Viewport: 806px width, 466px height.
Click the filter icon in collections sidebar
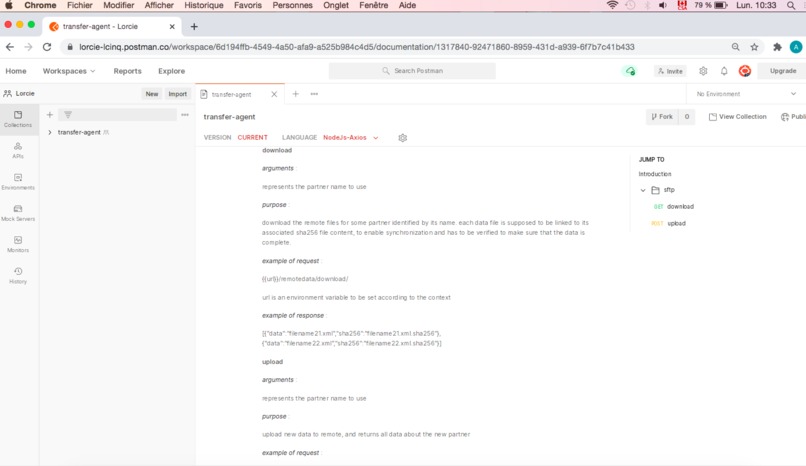tap(68, 115)
